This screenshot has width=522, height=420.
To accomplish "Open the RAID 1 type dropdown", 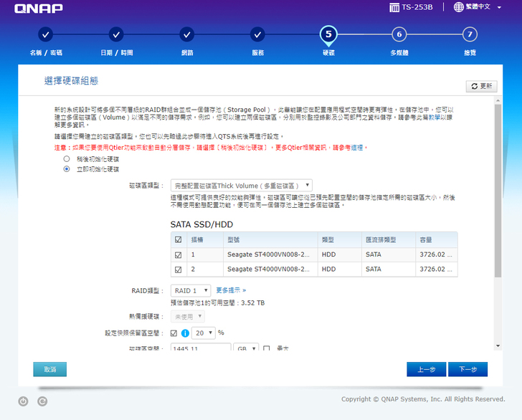I will 191,290.
